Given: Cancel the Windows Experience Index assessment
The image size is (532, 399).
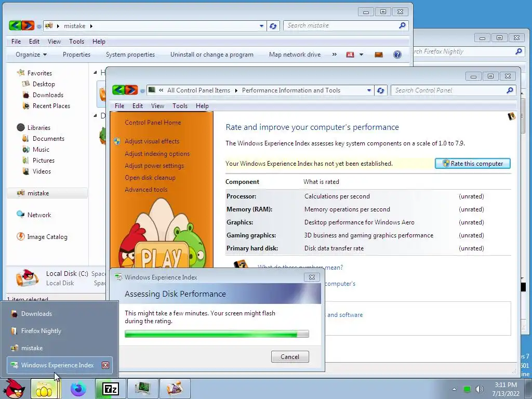Looking at the screenshot, I should pos(290,356).
